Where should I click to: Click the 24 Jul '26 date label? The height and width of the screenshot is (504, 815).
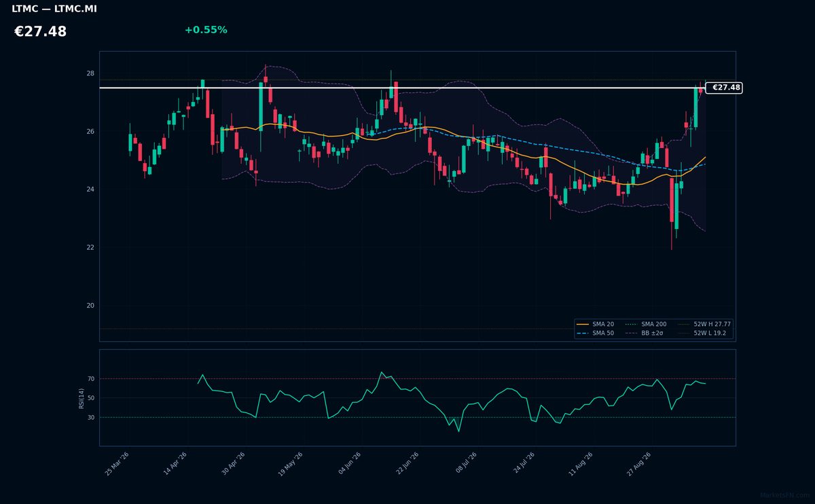click(x=523, y=463)
